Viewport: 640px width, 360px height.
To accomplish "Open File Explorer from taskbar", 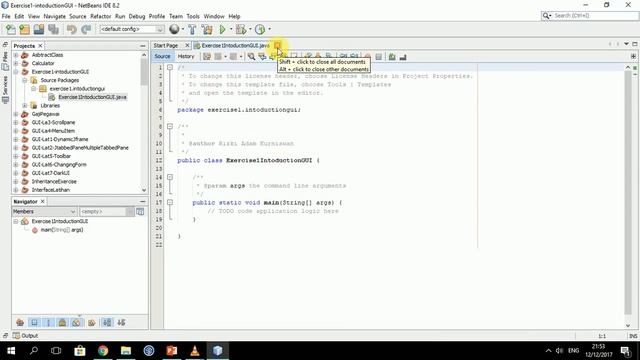I will point(126,351).
